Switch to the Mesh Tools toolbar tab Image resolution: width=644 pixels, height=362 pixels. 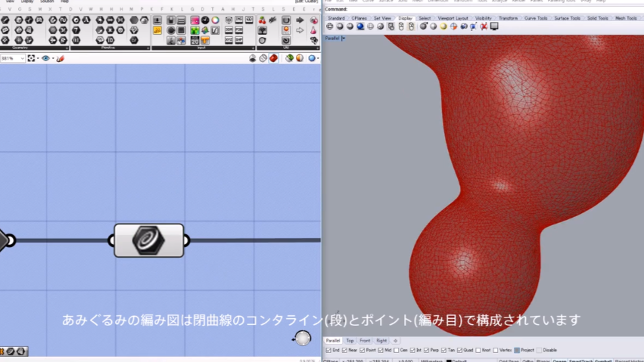(625, 17)
